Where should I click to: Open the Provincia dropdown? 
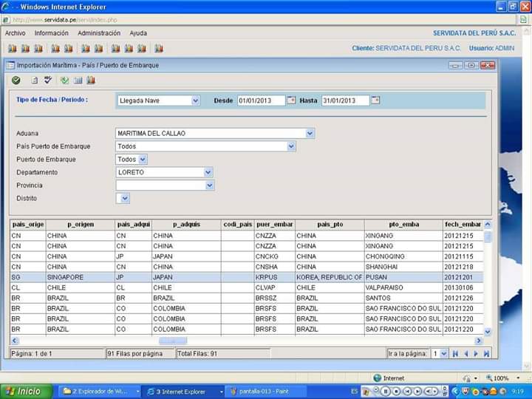[209, 185]
